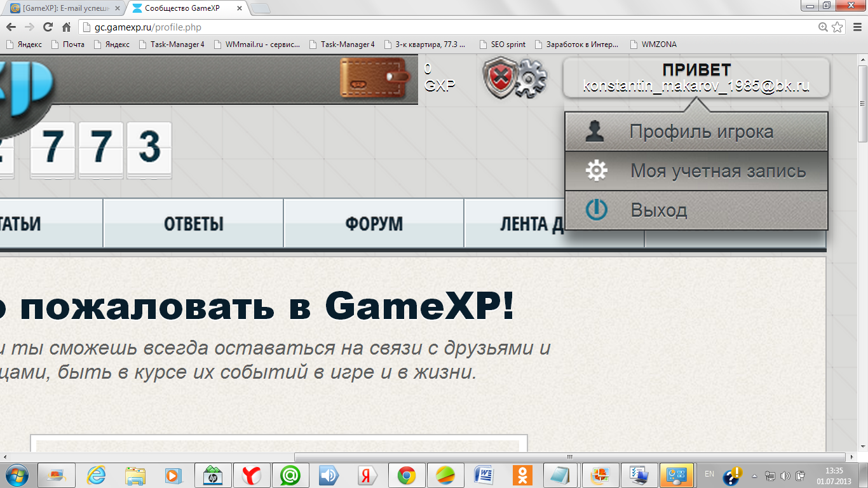Bookmark this page with the star icon
Viewport: 868px width, 488px height.
point(837,27)
